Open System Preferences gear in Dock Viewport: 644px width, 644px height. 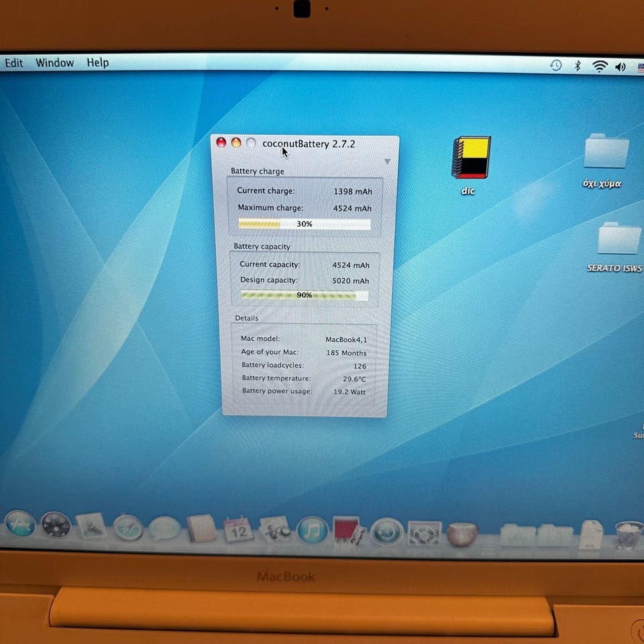pyautogui.click(x=424, y=533)
